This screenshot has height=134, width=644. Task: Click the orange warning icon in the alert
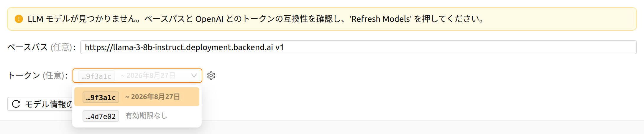(x=19, y=19)
